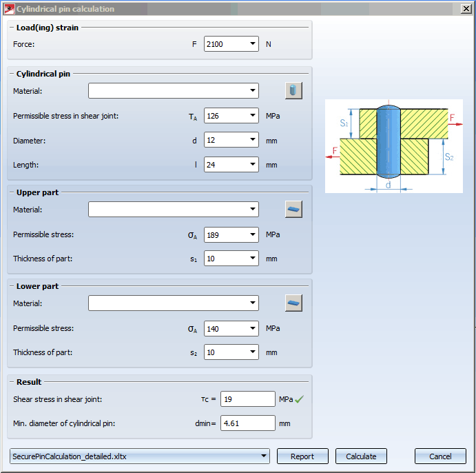Expand upper part Material dropdown
Image resolution: width=476 pixels, height=473 pixels.
252,210
